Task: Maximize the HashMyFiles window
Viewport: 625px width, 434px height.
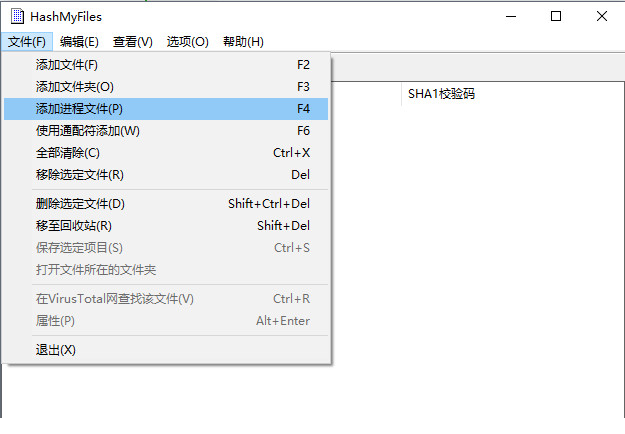Action: click(556, 16)
